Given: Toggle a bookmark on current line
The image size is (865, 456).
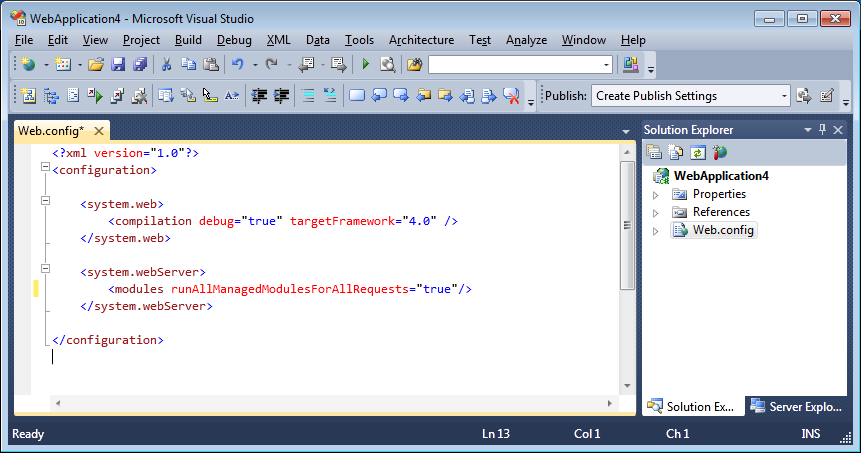Looking at the screenshot, I should click(357, 96).
